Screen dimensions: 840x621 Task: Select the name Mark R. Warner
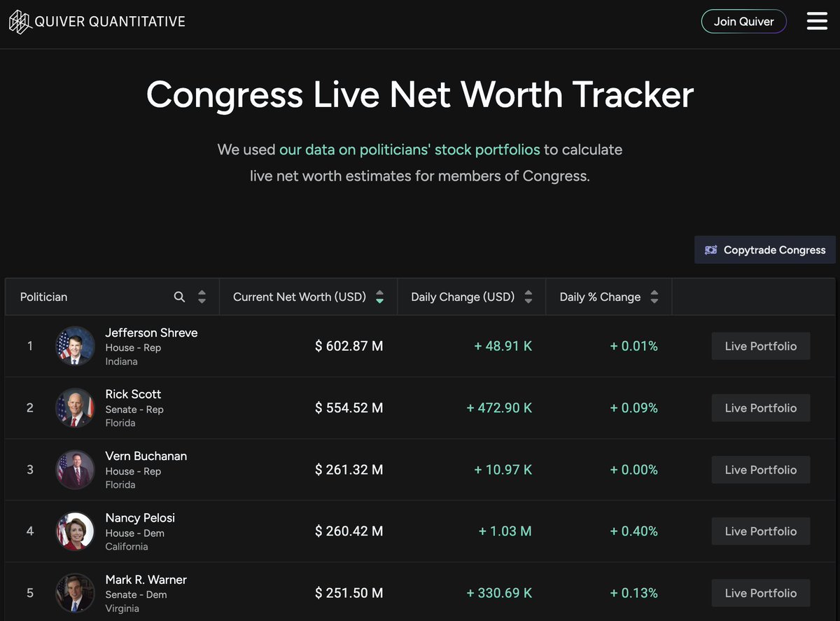pyautogui.click(x=146, y=580)
